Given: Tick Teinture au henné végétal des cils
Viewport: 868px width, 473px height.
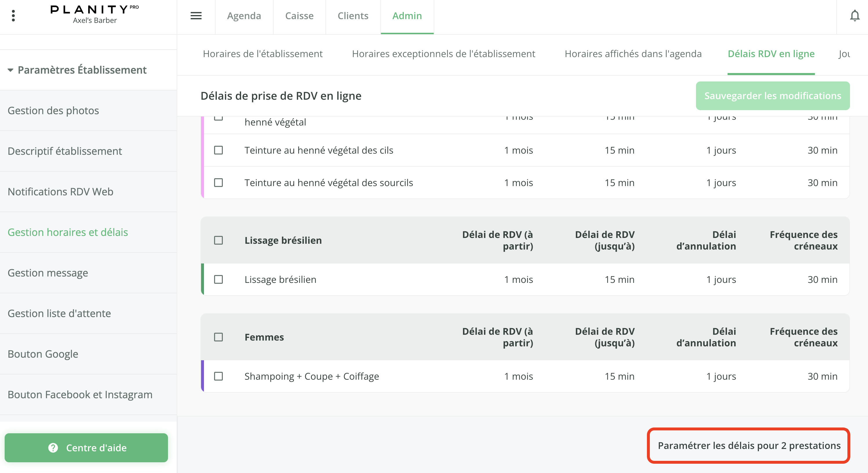Looking at the screenshot, I should 218,150.
